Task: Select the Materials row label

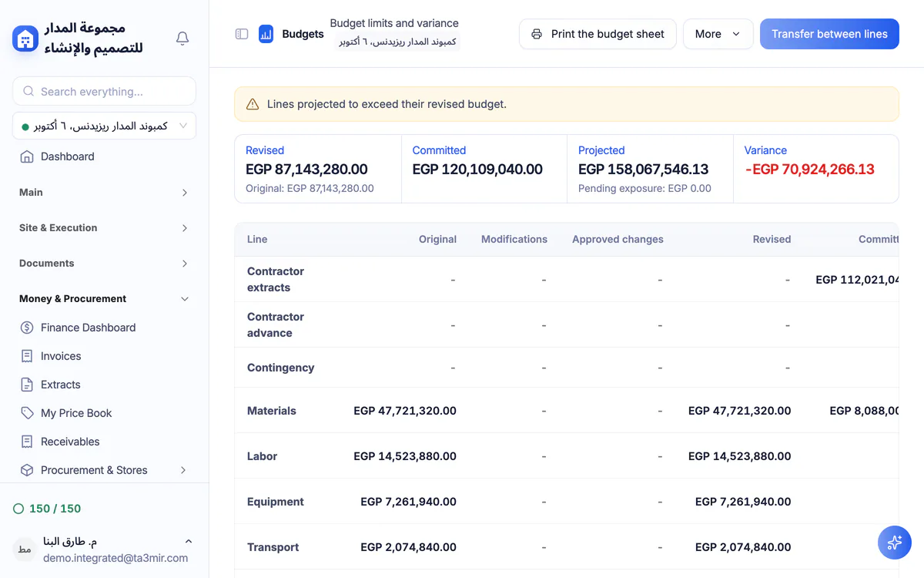Action: click(x=272, y=411)
